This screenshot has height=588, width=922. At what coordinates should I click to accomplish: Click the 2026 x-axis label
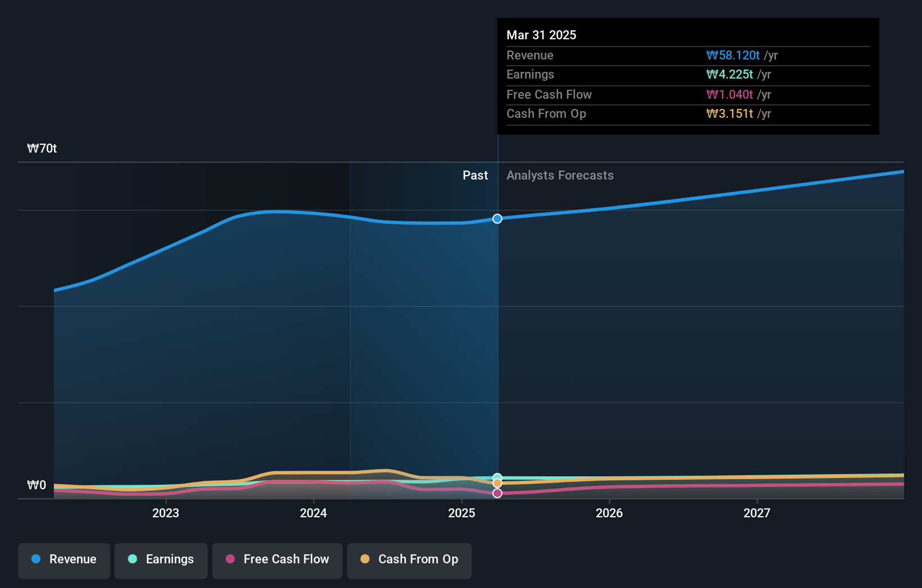pyautogui.click(x=609, y=513)
